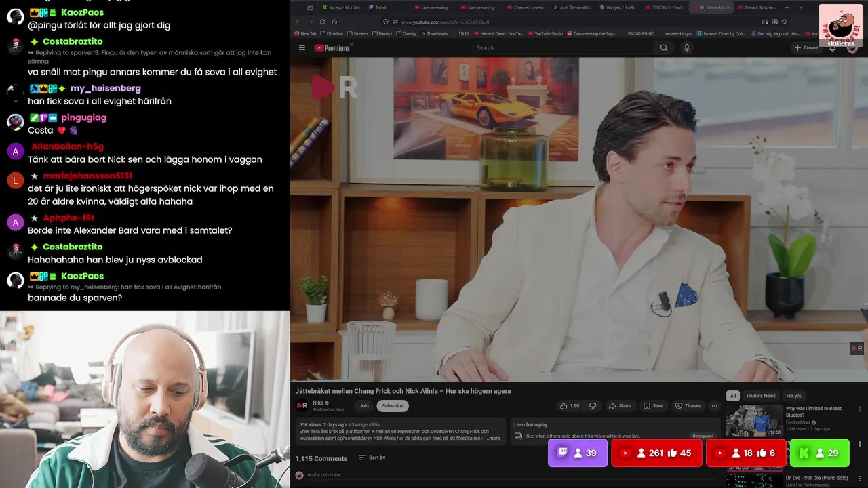
Task: Go to YouTube Premium home logo
Action: (332, 48)
